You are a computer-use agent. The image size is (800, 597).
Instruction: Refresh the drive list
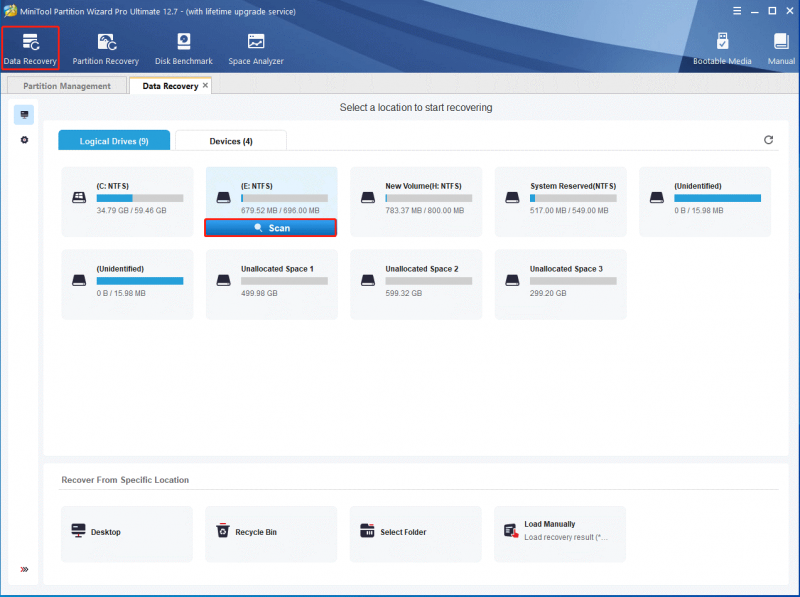tap(768, 140)
